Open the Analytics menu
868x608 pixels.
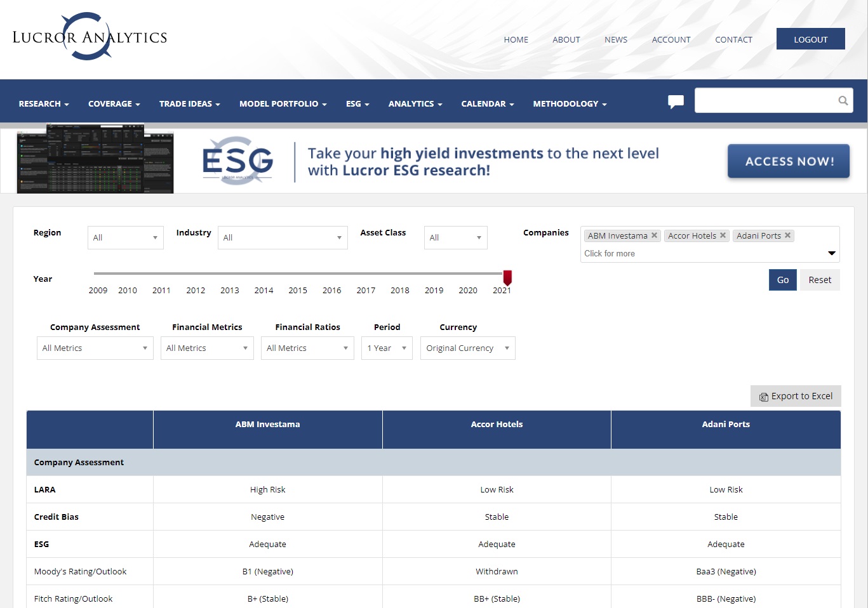pyautogui.click(x=415, y=103)
